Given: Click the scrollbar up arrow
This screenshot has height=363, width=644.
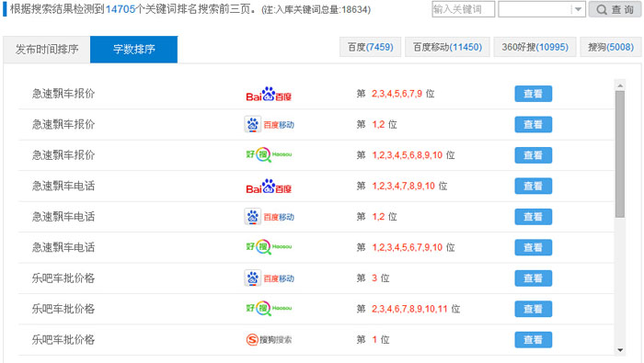Looking at the screenshot, I should click(x=620, y=85).
